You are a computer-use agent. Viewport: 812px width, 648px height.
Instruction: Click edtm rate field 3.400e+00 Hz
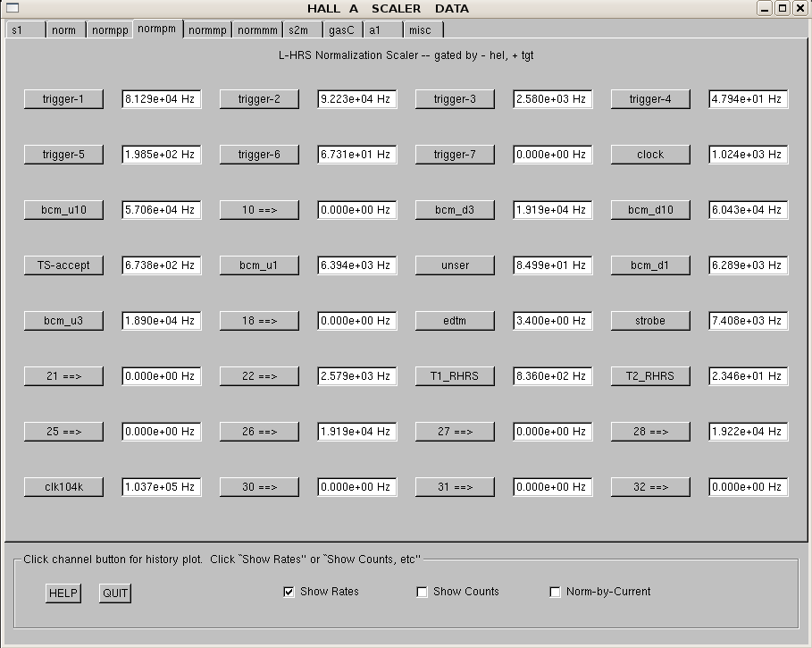coord(553,321)
